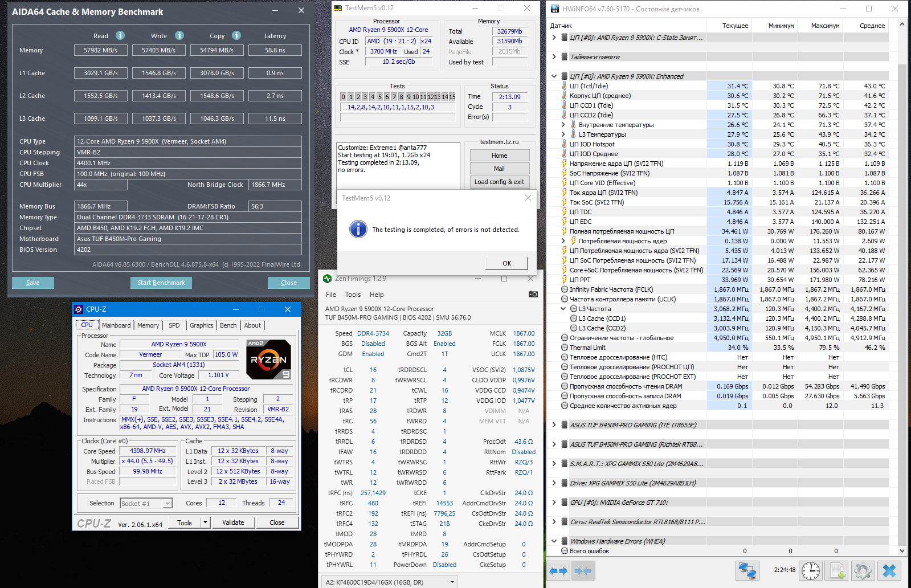The height and width of the screenshot is (588, 911).
Task: Click Start Benchmark in AIDA64
Action: 161,283
